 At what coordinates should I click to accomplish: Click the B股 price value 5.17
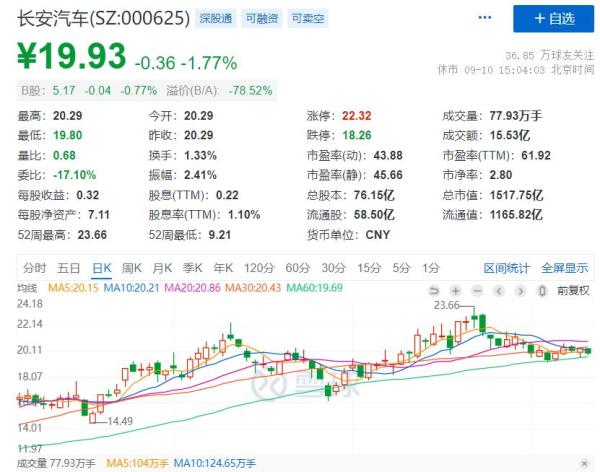click(64, 91)
